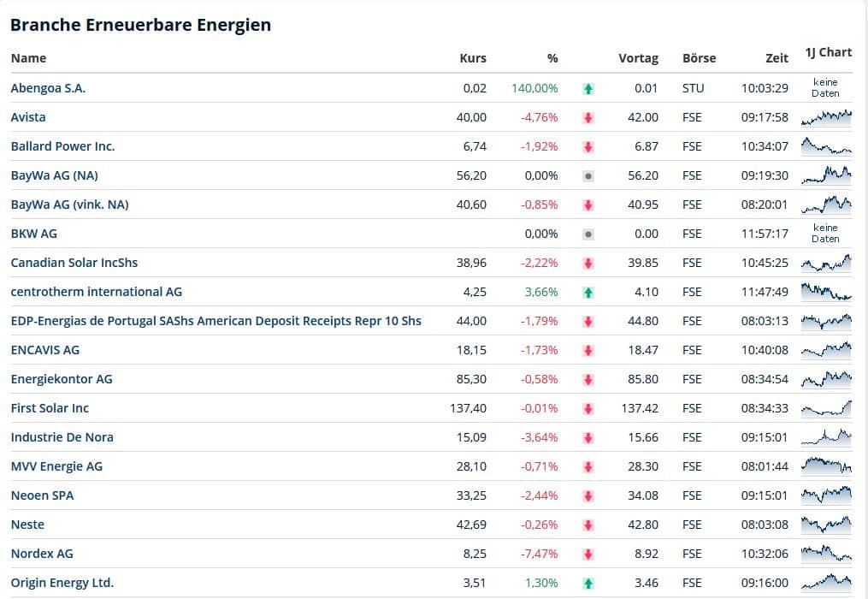Open BayWa AG (NA) stock link
868x599 pixels.
pyautogui.click(x=54, y=175)
